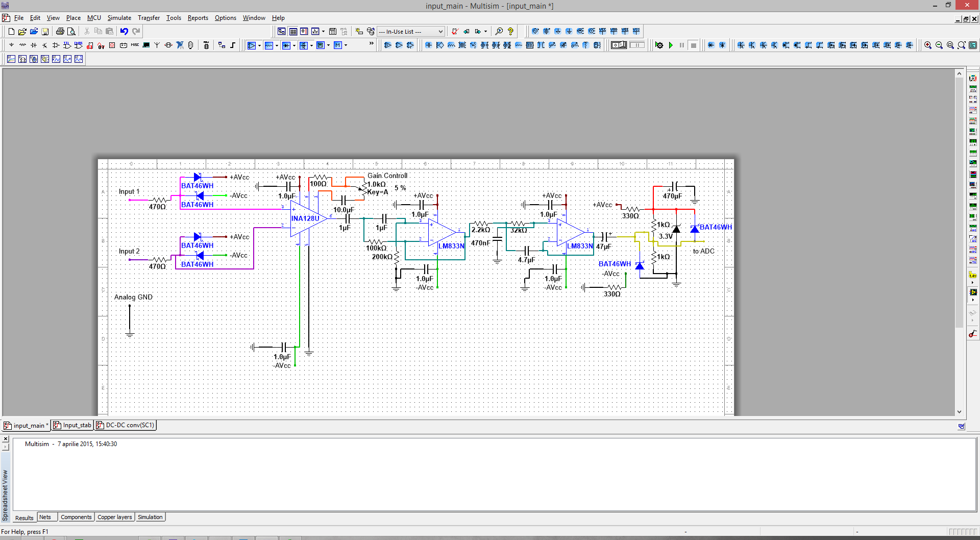
Task: Open the Options menu
Action: pyautogui.click(x=225, y=18)
